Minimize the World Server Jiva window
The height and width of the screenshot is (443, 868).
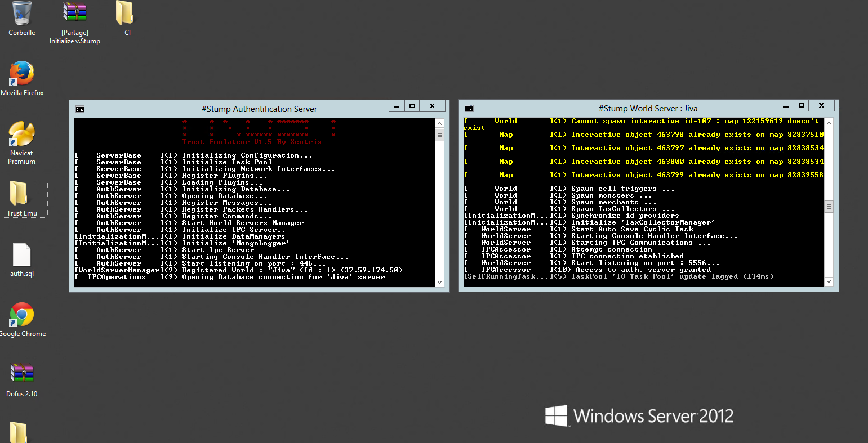pyautogui.click(x=786, y=106)
